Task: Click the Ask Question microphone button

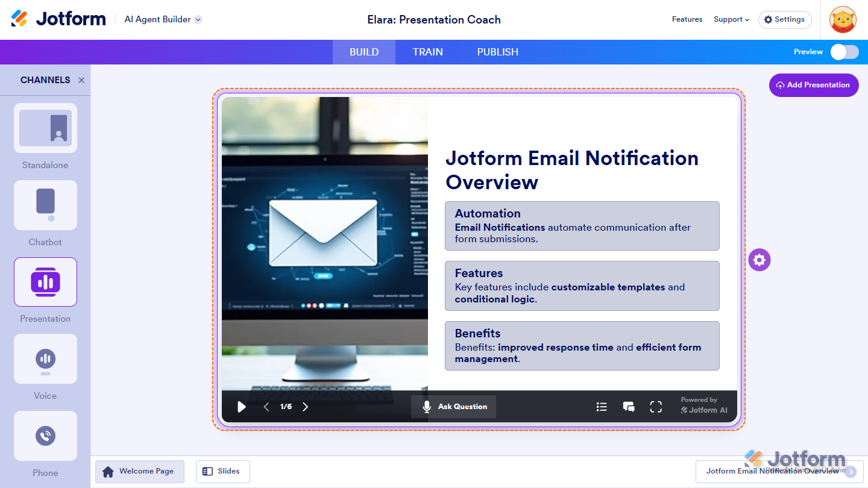Action: click(x=454, y=407)
